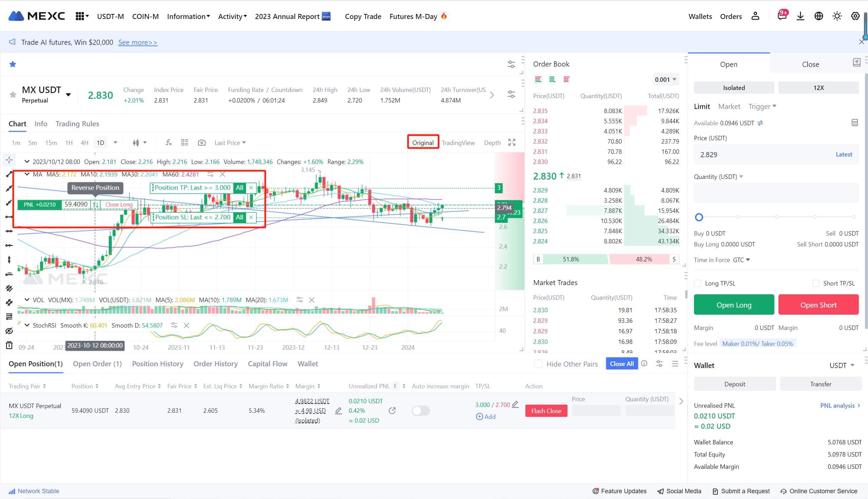Click the delete drawings trash icon

point(9,345)
